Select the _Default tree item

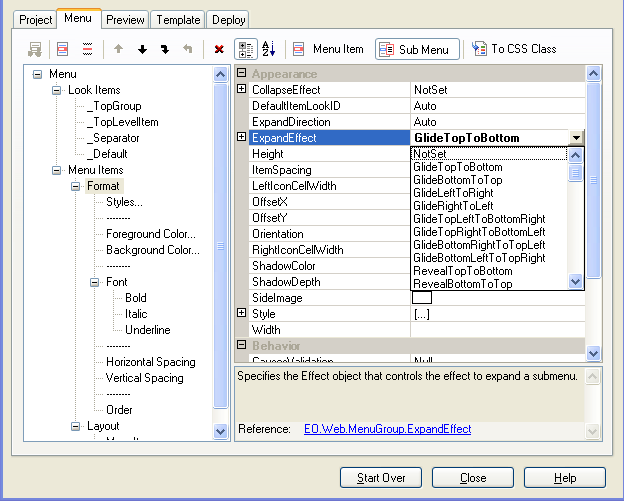107,154
